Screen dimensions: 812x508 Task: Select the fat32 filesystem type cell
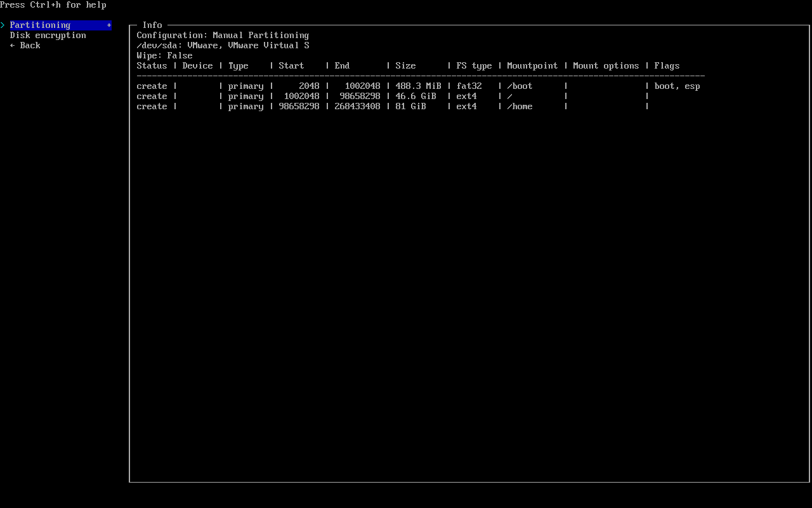[469, 86]
